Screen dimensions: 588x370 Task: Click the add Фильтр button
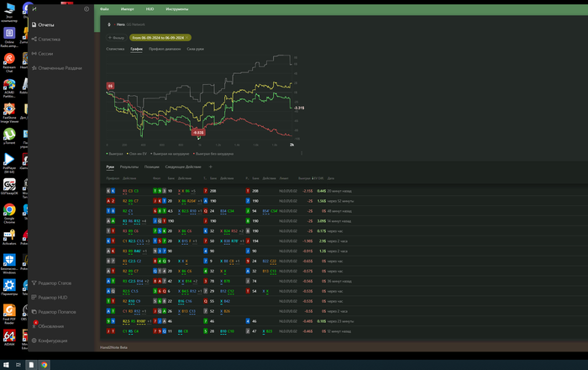116,38
